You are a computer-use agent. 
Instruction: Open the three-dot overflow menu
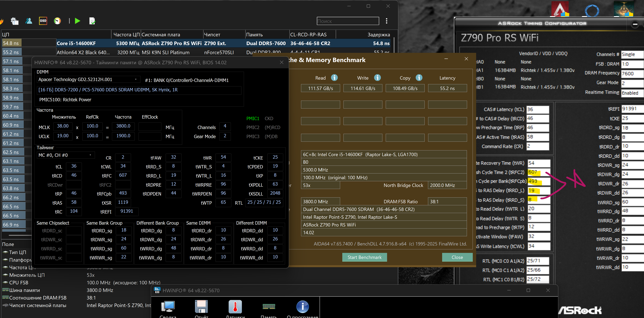[x=387, y=21]
